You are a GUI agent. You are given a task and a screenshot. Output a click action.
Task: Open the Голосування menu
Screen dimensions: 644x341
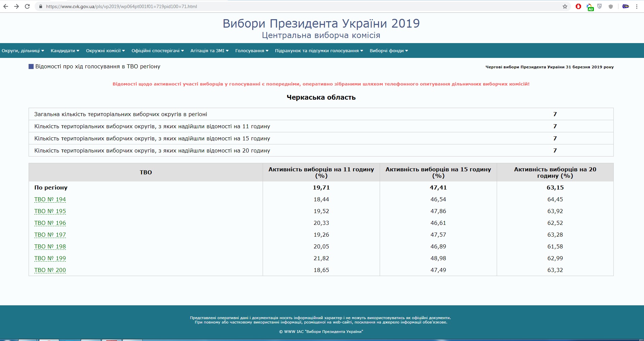pyautogui.click(x=252, y=51)
